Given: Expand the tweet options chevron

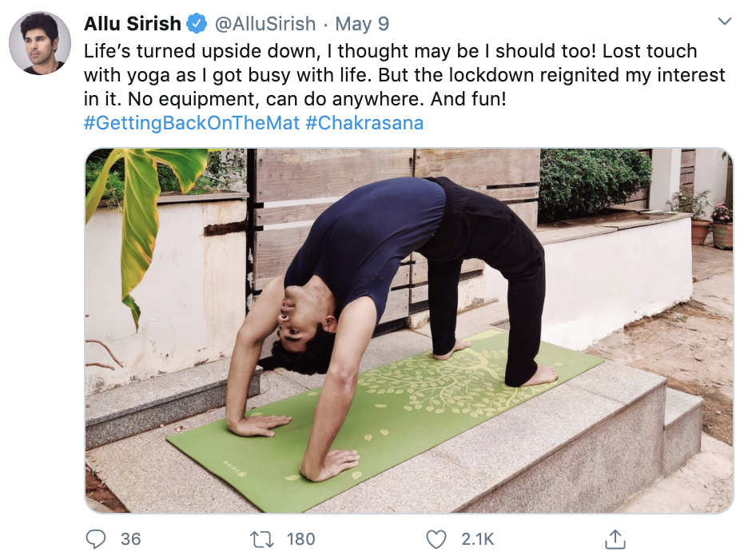Looking at the screenshot, I should 725,22.
